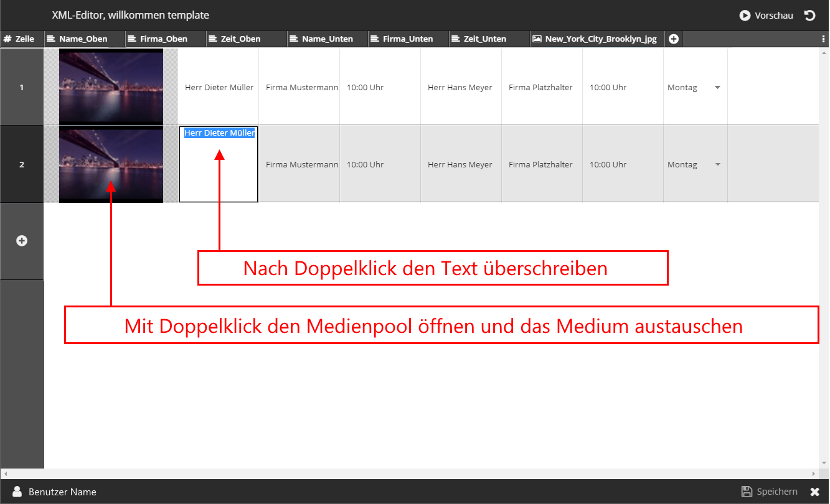Viewport: 830px width, 504px height.
Task: Select the Firma_Unten column header
Action: [407, 39]
